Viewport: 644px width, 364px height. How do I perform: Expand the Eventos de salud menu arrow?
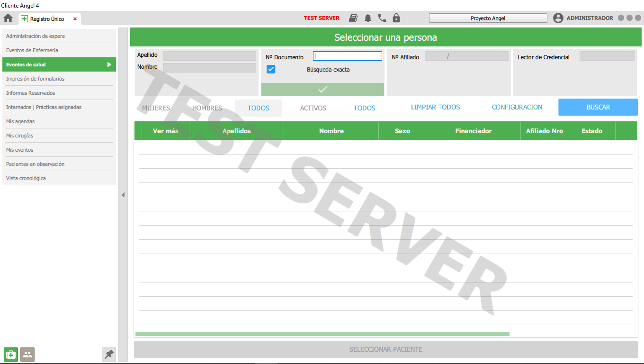point(109,64)
